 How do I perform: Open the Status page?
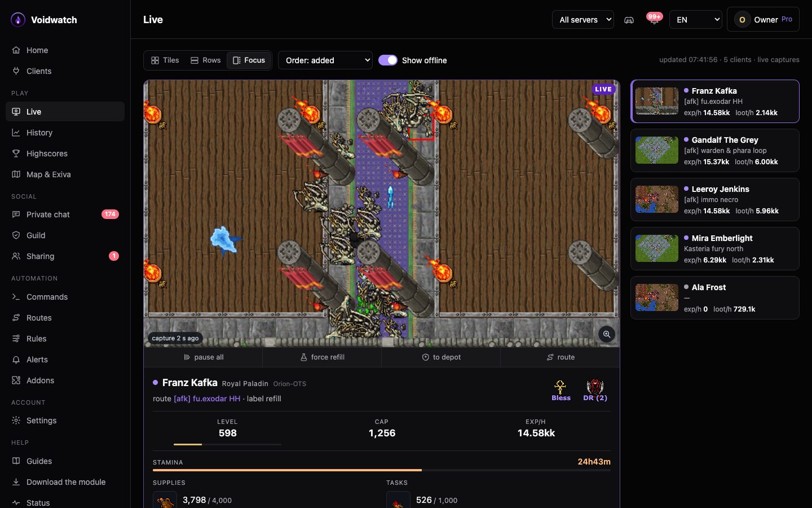(65, 502)
